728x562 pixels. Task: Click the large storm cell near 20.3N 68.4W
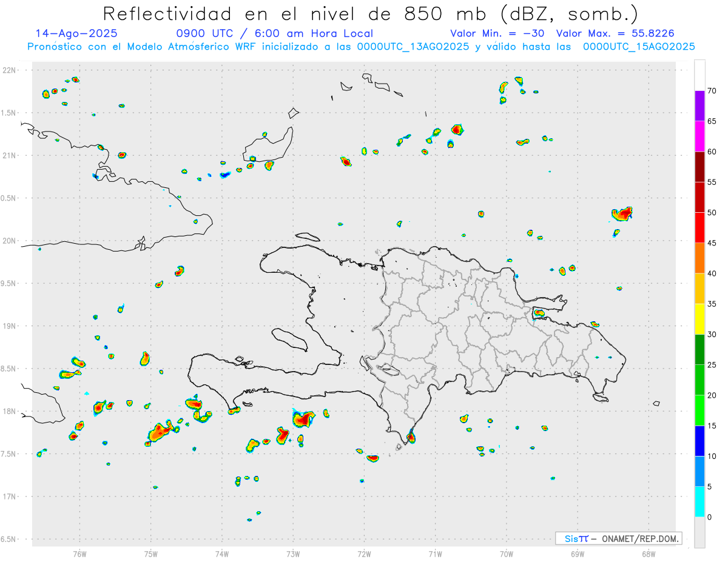pyautogui.click(x=622, y=213)
